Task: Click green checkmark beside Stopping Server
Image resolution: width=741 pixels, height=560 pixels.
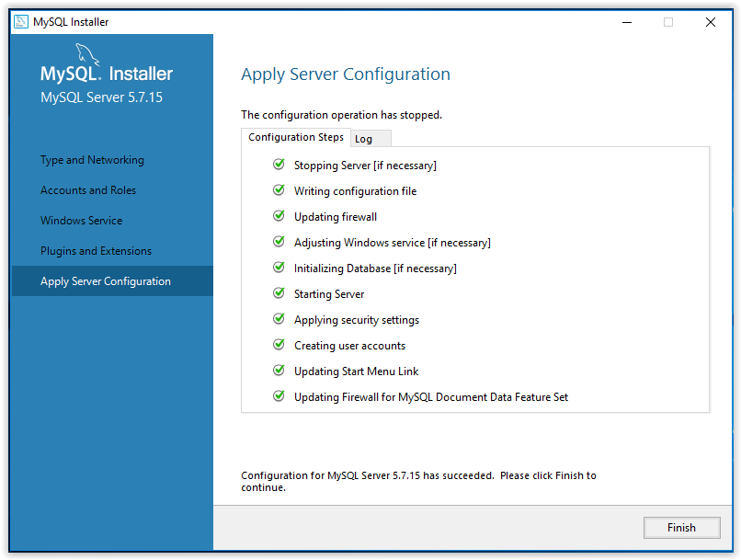Action: point(279,165)
